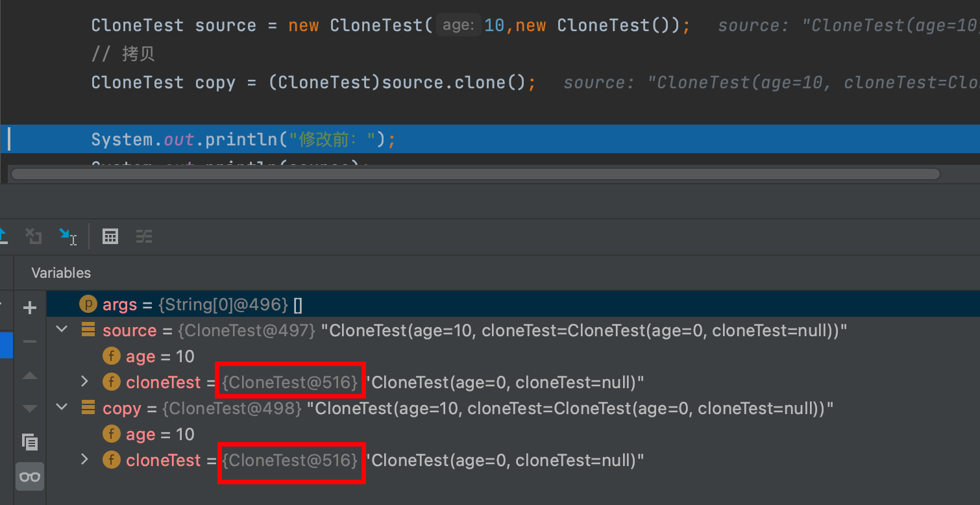Click the Trace Current Stream Chain icon
Image resolution: width=980 pixels, height=505 pixels.
pos(144,237)
